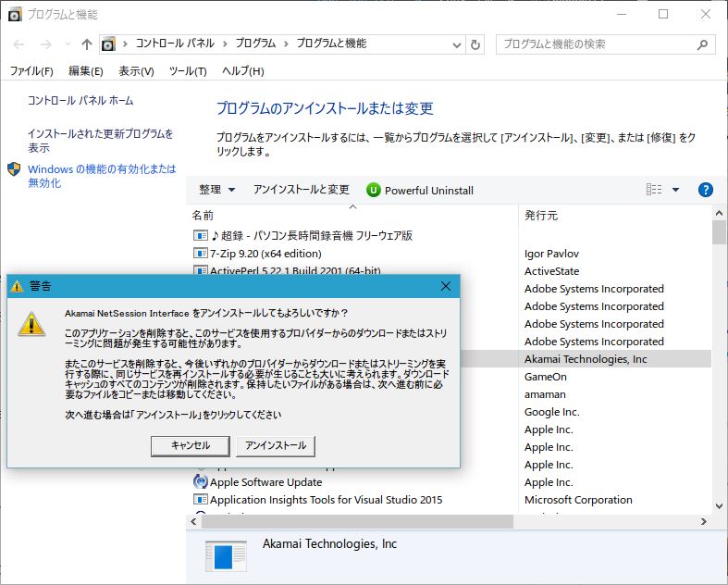Open インストールされた更新プログラムを表示 link
This screenshot has width=728, height=585.
100,141
